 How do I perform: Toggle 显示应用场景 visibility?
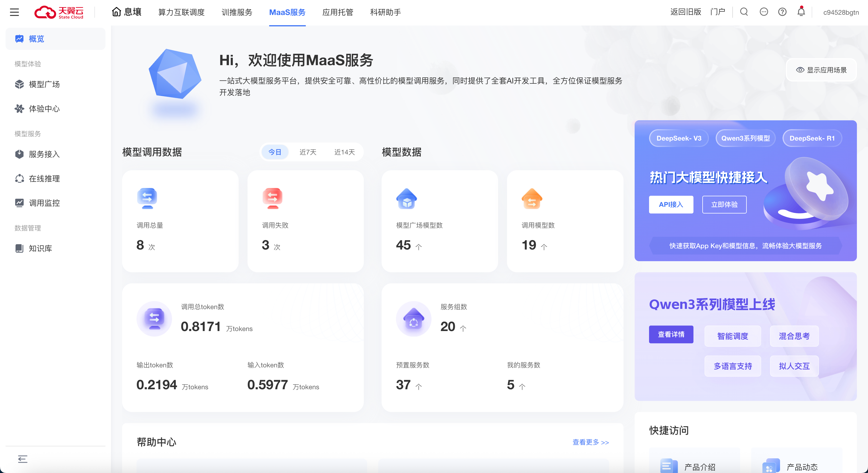[x=821, y=70]
